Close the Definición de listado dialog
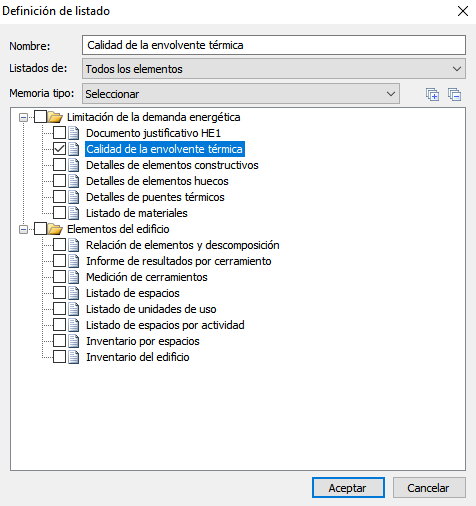This screenshot has height=506, width=476. click(x=463, y=11)
